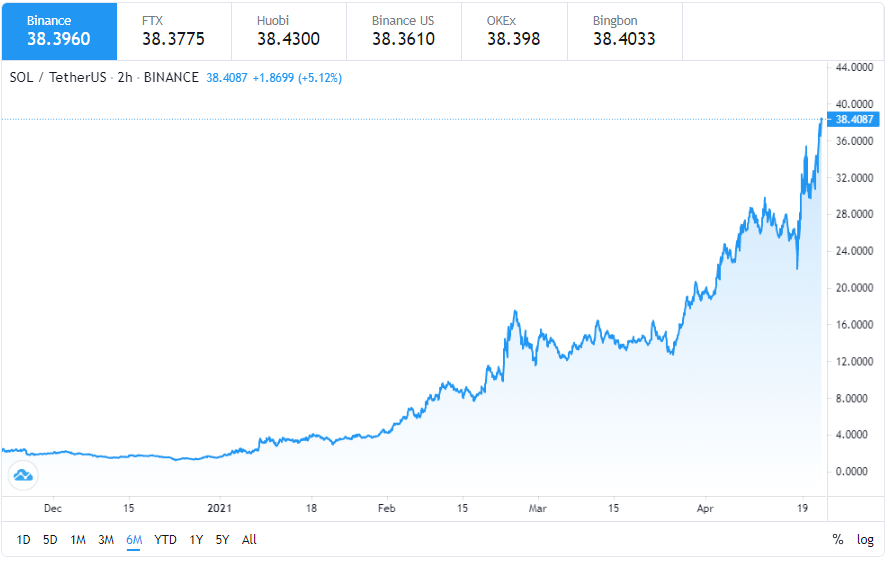Set the time range to 1D

point(23,540)
